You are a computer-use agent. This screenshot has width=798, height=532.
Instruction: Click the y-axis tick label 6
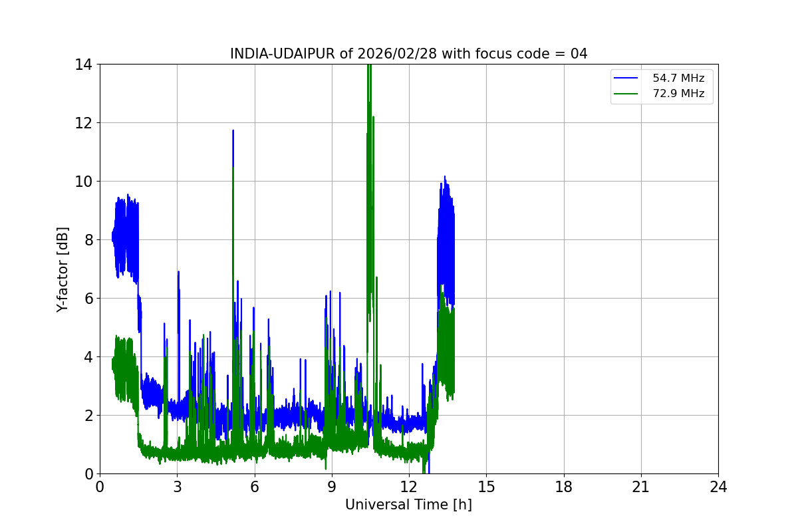(87, 299)
